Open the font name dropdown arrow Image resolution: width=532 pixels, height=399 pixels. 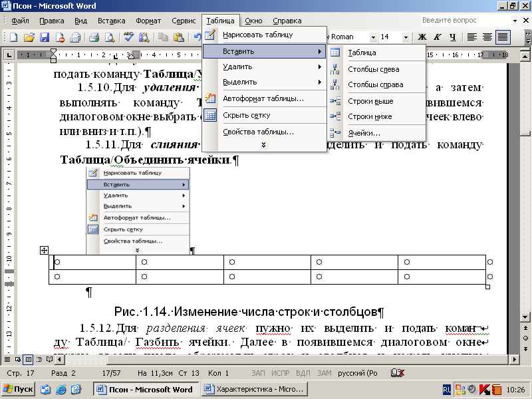click(x=373, y=37)
